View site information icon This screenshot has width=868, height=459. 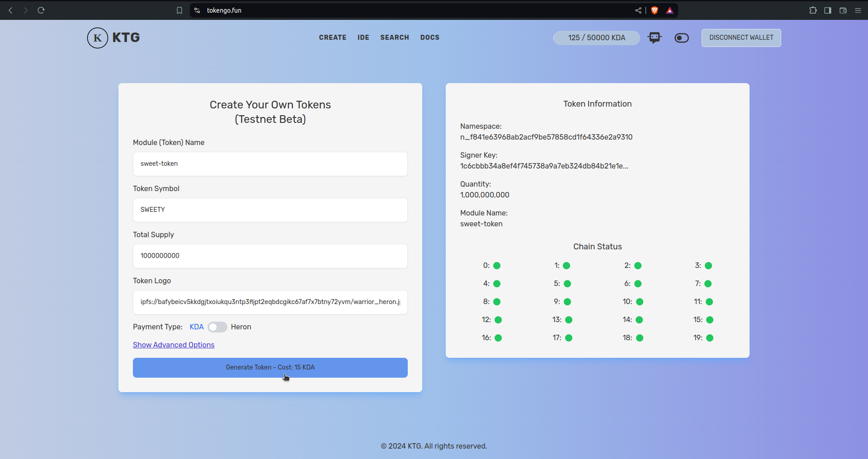pyautogui.click(x=197, y=10)
